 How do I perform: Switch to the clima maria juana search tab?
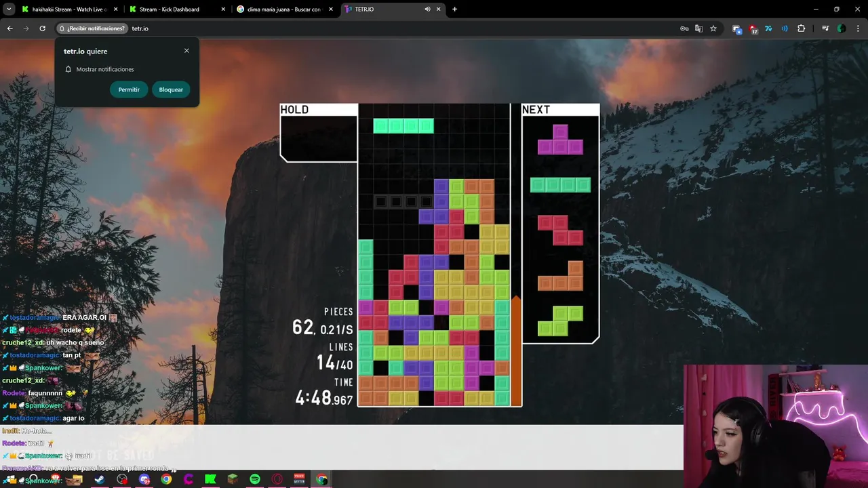pos(283,9)
